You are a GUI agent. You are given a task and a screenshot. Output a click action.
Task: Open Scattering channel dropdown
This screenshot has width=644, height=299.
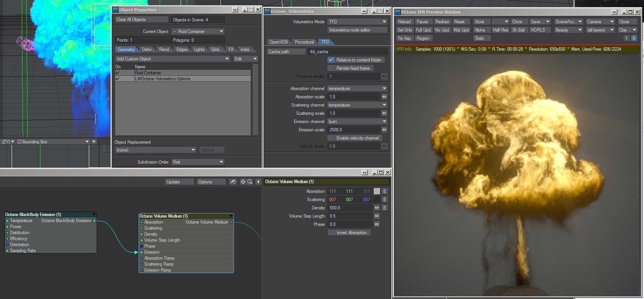tap(357, 105)
